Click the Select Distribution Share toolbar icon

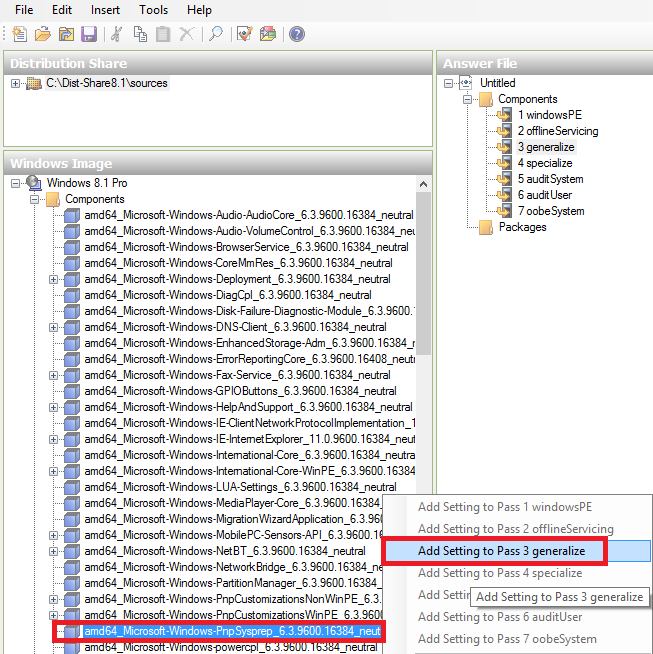pos(66,34)
